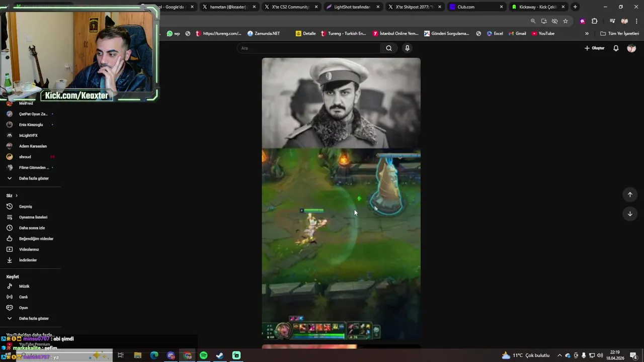Viewport: 644px width, 362px height.
Task: Switch to the Club.com tab
Action: pos(476,7)
